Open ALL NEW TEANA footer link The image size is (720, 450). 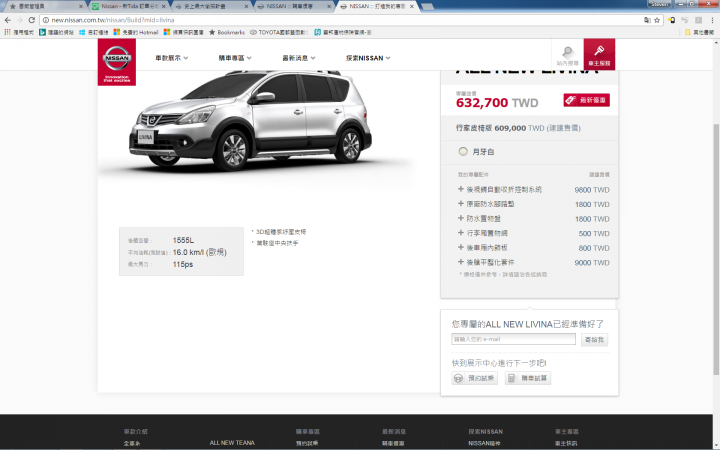point(232,443)
